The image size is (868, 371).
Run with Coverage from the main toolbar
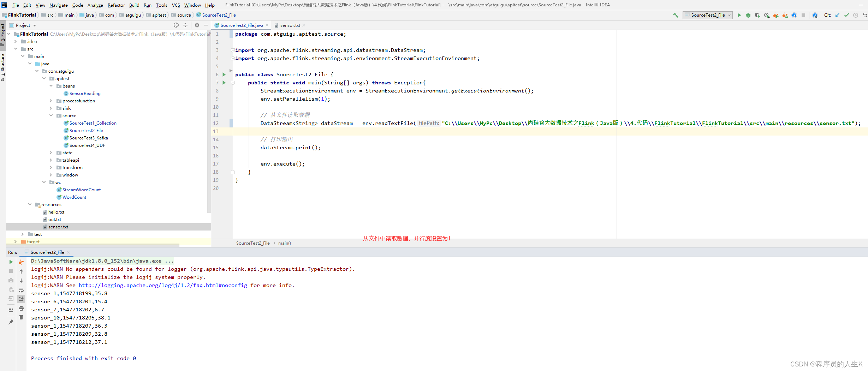tap(757, 15)
